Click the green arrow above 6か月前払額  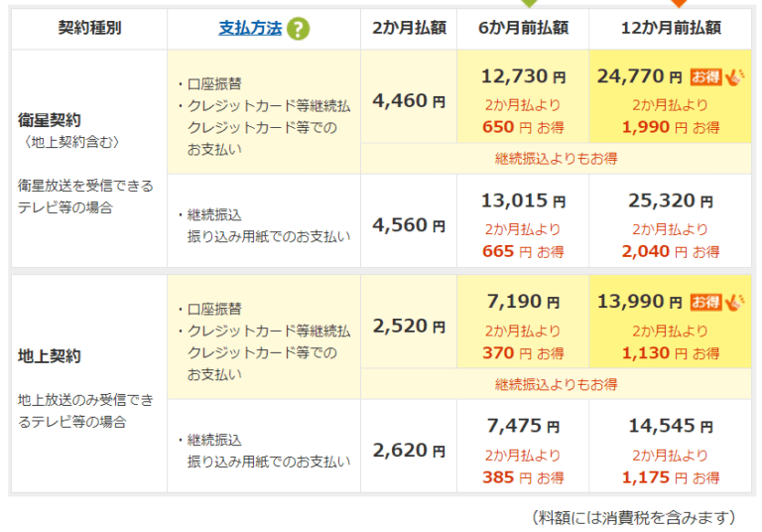click(x=528, y=4)
